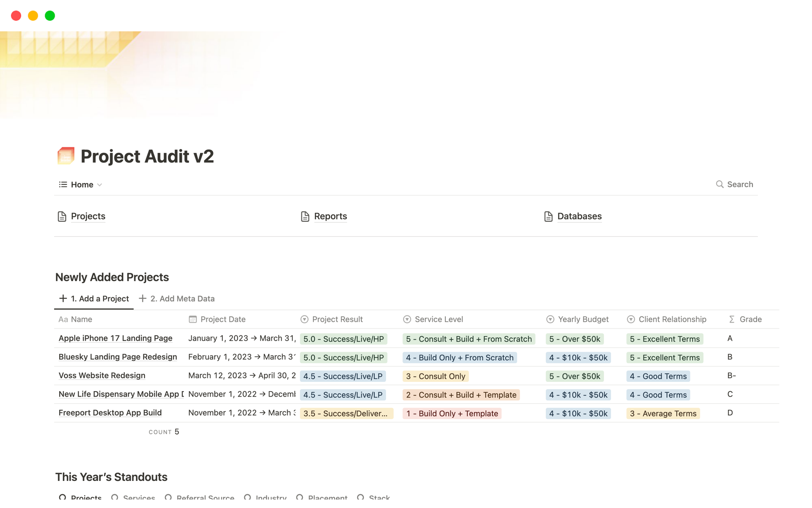
Task: Switch to the 2. Add Meta Data tab
Action: (182, 298)
